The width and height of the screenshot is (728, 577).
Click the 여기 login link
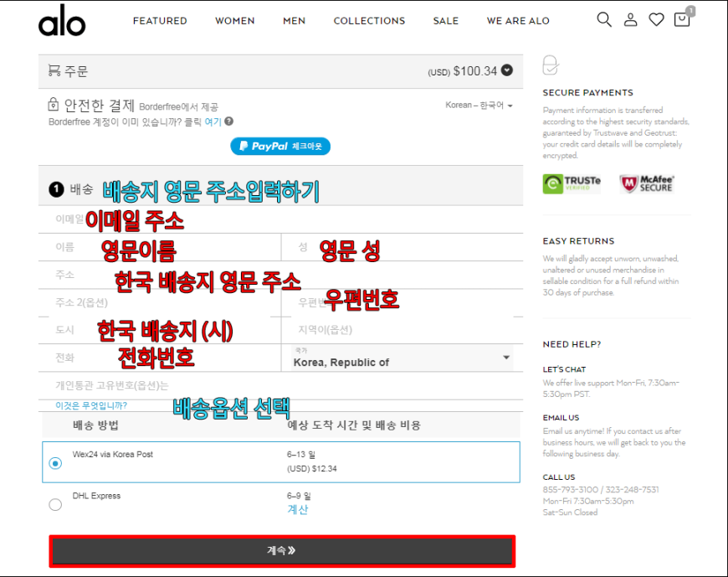213,121
